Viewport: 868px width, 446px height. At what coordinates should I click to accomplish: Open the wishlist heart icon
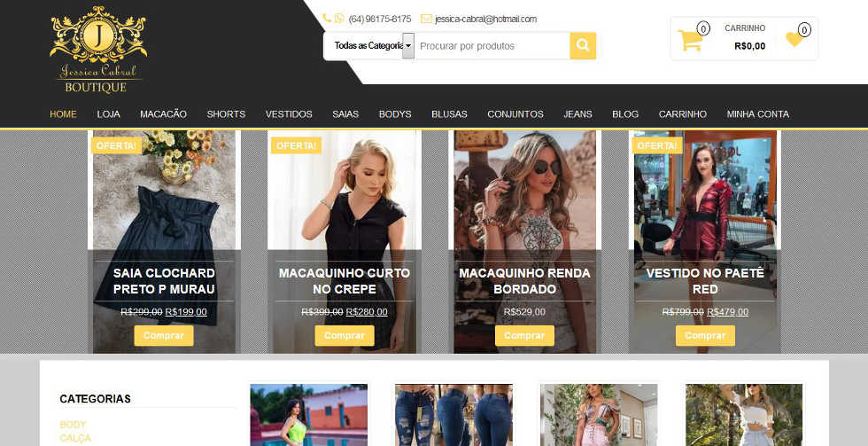(x=794, y=39)
